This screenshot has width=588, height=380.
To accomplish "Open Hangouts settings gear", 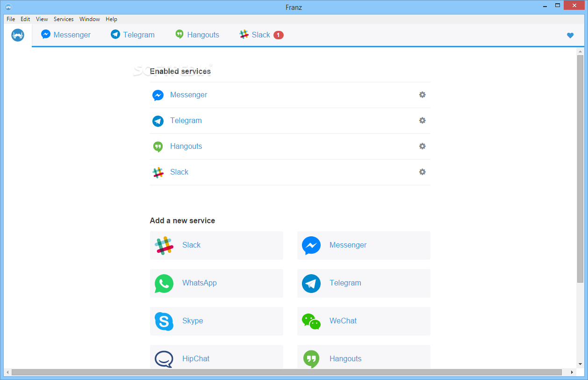I will tap(422, 146).
